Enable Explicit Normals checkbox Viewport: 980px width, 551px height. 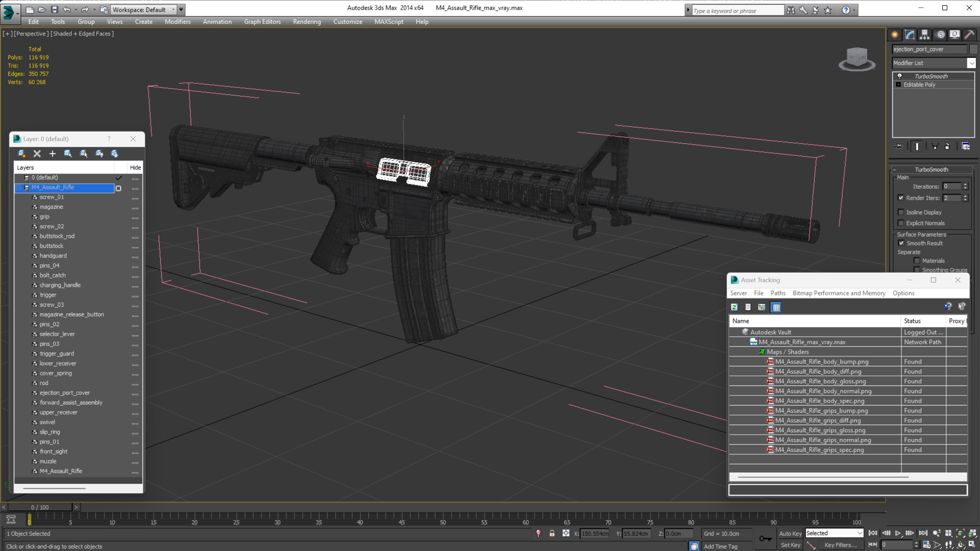(x=901, y=223)
